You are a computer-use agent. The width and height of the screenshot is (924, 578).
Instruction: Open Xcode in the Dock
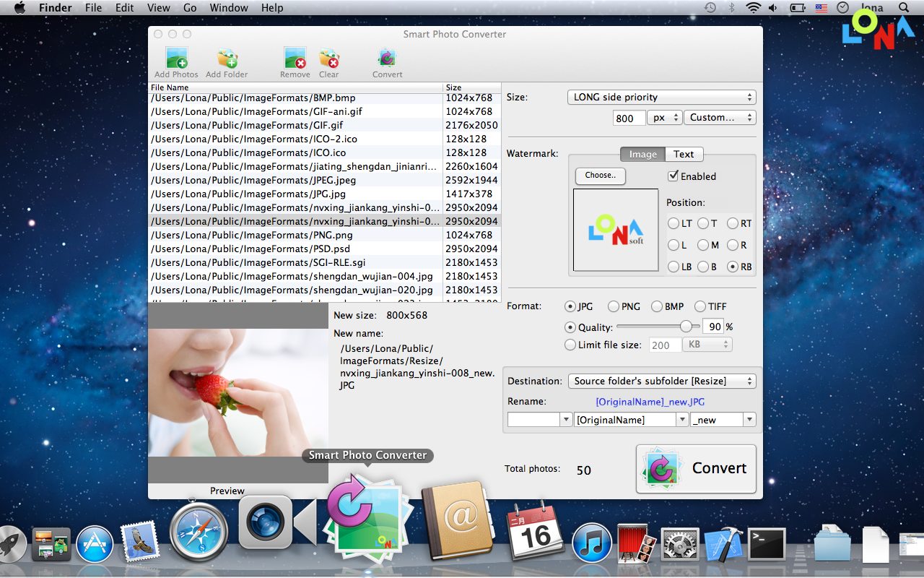[723, 544]
